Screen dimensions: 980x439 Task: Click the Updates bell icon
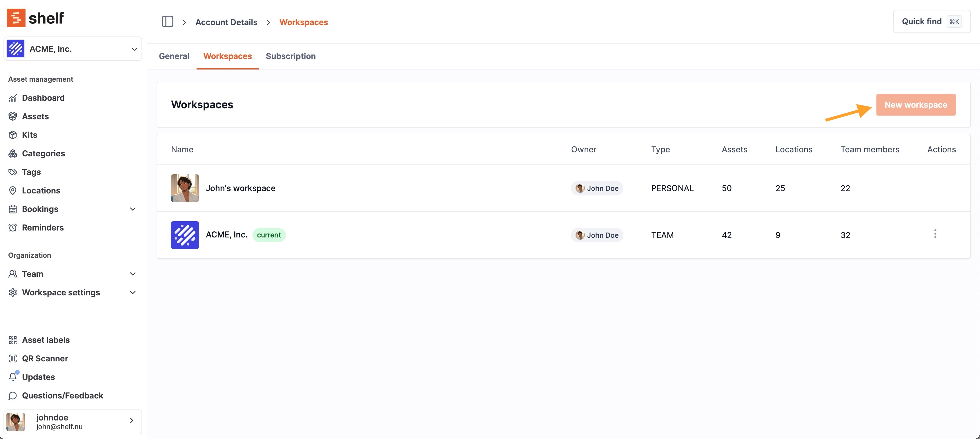(x=12, y=377)
